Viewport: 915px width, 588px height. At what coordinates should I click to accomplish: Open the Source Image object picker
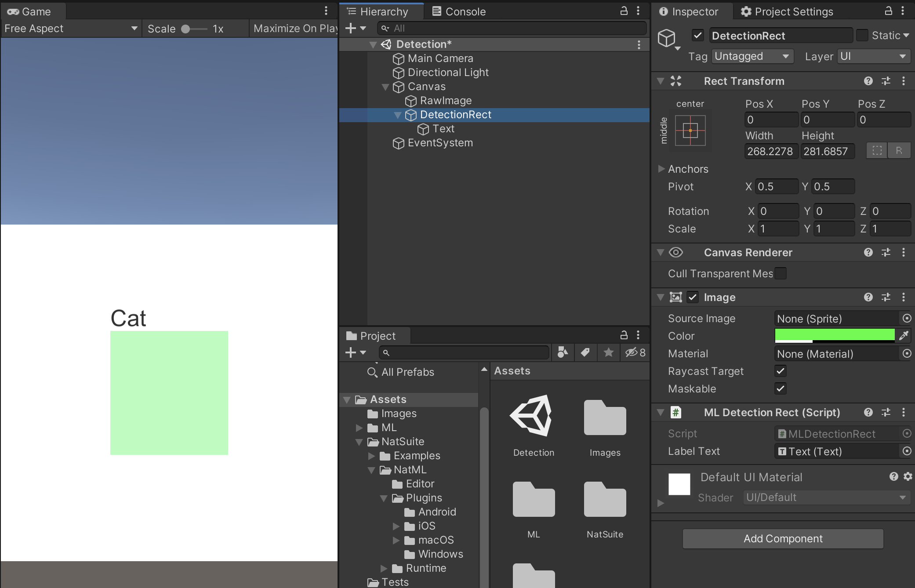point(906,318)
